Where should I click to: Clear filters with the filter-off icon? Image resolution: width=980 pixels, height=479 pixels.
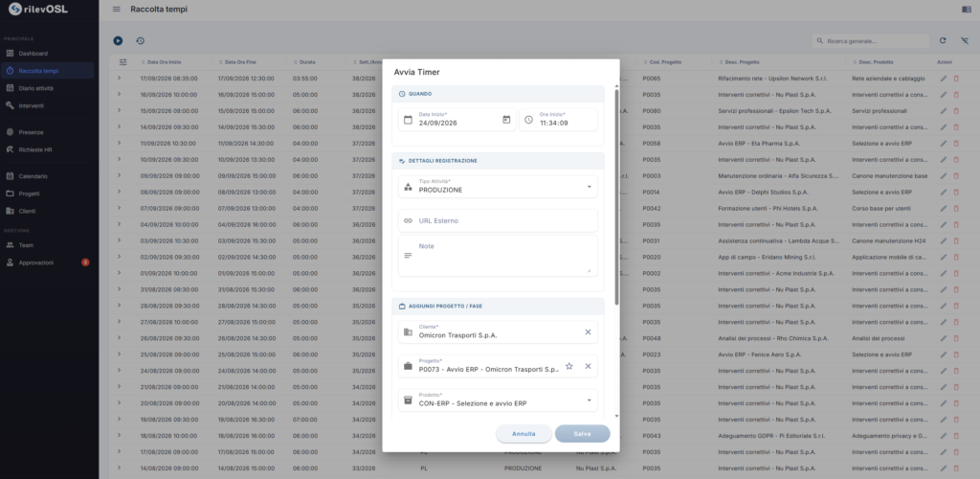(965, 40)
